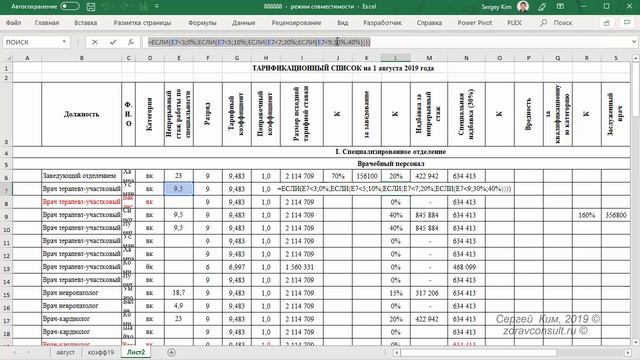
Task: Open the Файл menu
Action: (x=13, y=23)
